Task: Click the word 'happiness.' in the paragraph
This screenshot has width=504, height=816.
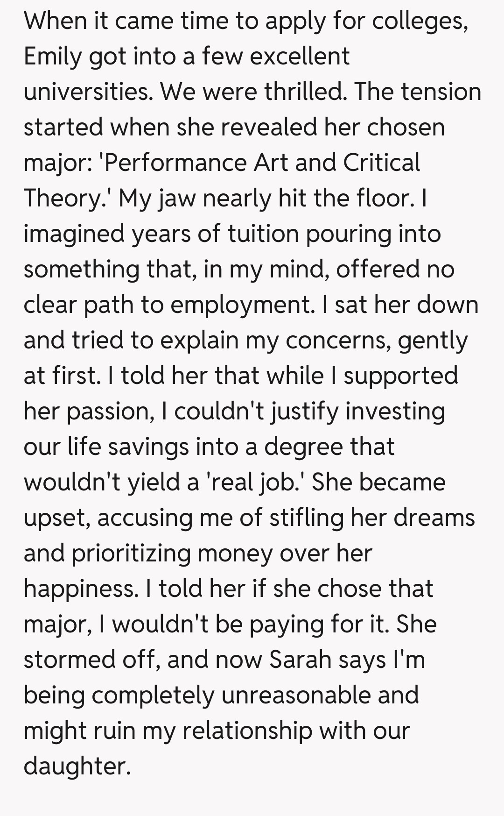Action: (81, 589)
